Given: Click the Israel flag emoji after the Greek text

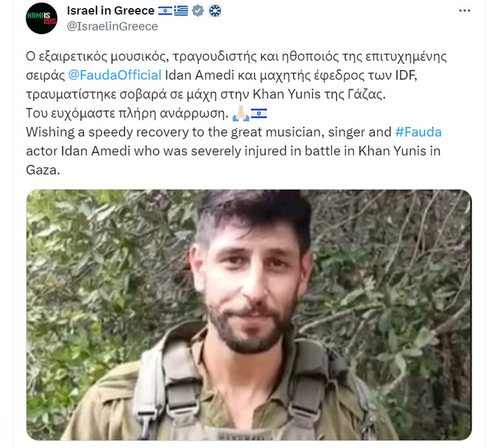Looking at the screenshot, I should [x=259, y=113].
